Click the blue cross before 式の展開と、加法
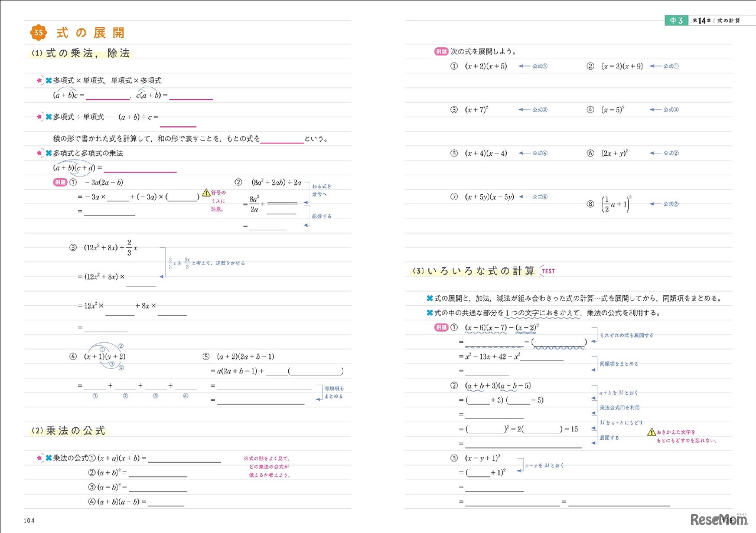Viewport: 756px width, 533px height. 429,298
